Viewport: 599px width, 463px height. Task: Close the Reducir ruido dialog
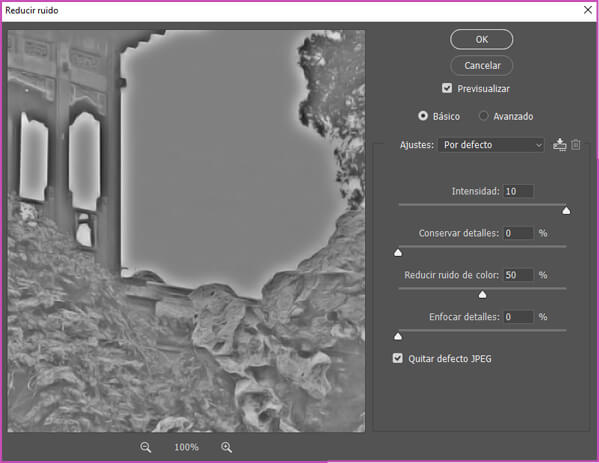[588, 10]
